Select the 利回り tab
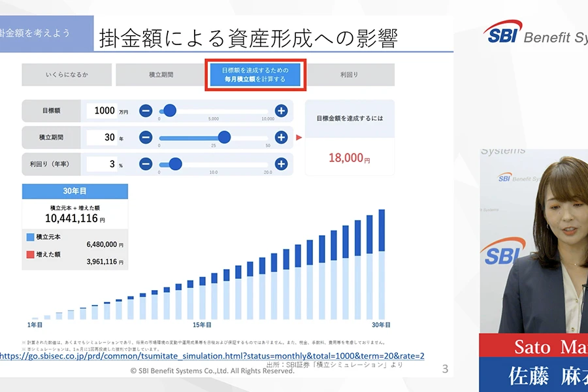 349,74
